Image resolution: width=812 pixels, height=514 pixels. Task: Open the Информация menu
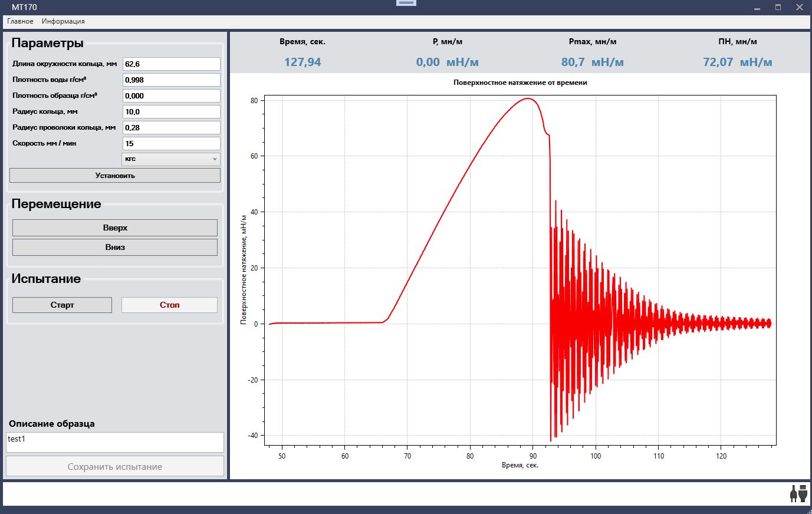click(63, 21)
